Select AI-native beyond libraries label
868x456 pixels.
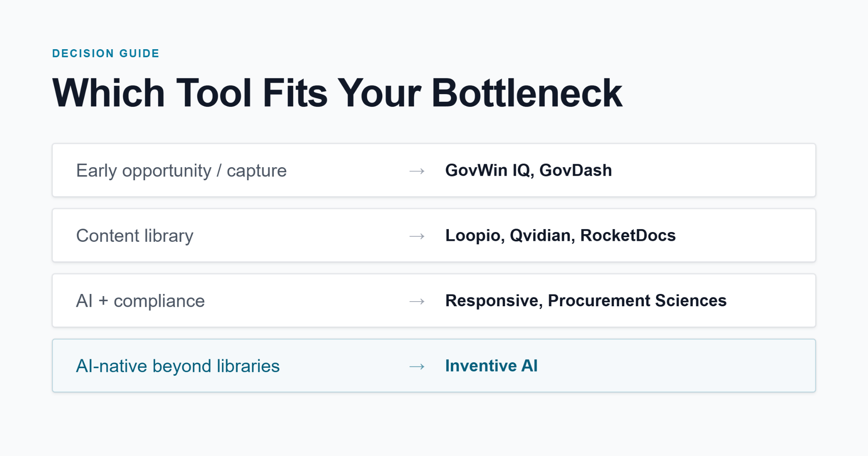[x=178, y=366]
